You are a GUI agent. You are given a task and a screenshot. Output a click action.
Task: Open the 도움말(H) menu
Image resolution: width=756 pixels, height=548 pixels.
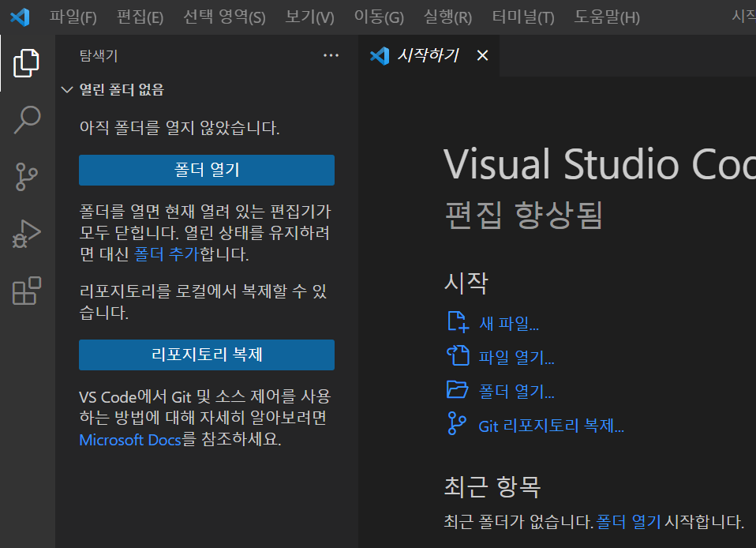[x=607, y=17]
